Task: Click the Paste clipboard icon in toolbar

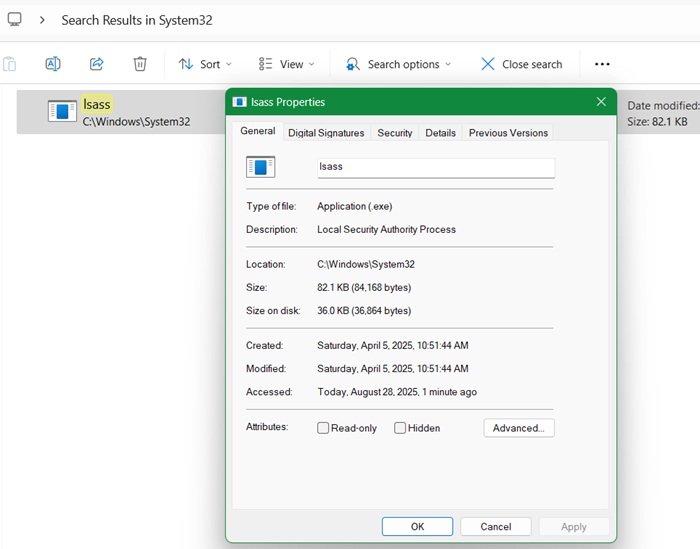Action: point(9,64)
